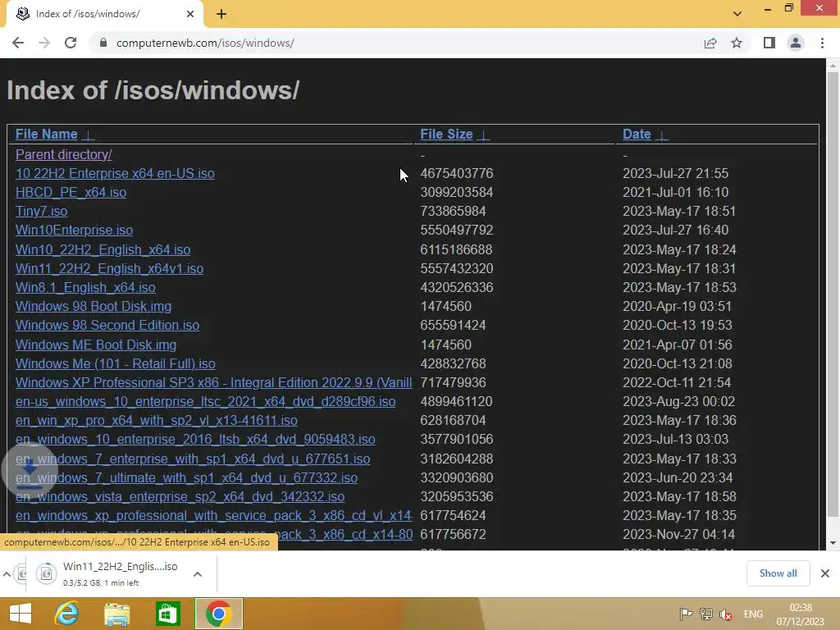This screenshot has height=630, width=840.
Task: Expand Win11 download options chevron
Action: point(198,573)
